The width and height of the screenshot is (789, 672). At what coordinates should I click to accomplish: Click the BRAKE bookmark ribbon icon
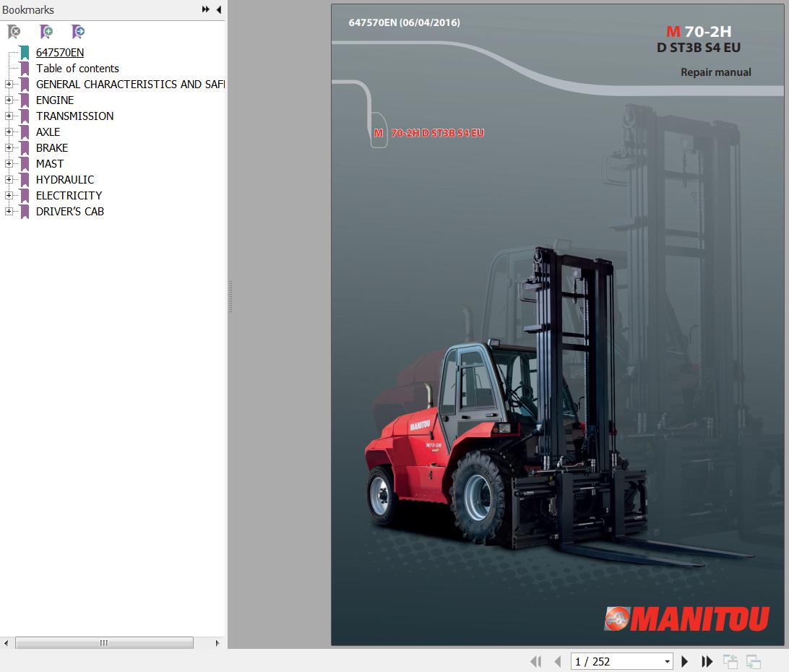[x=25, y=148]
